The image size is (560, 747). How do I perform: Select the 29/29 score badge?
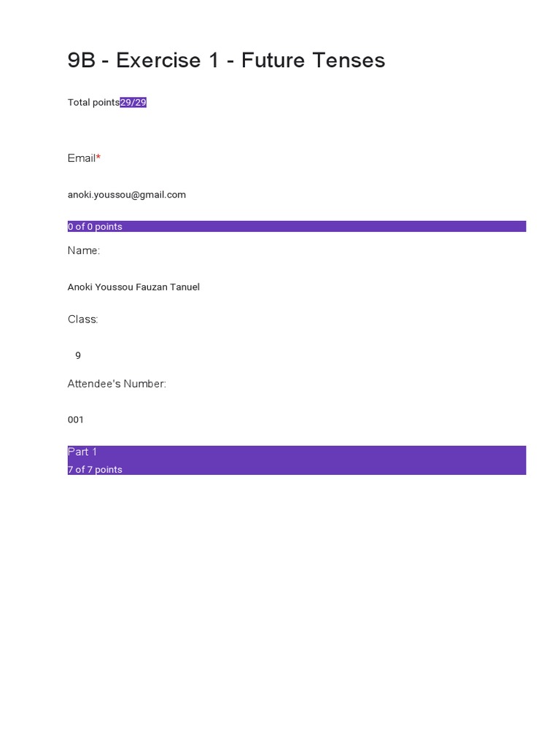coord(133,103)
